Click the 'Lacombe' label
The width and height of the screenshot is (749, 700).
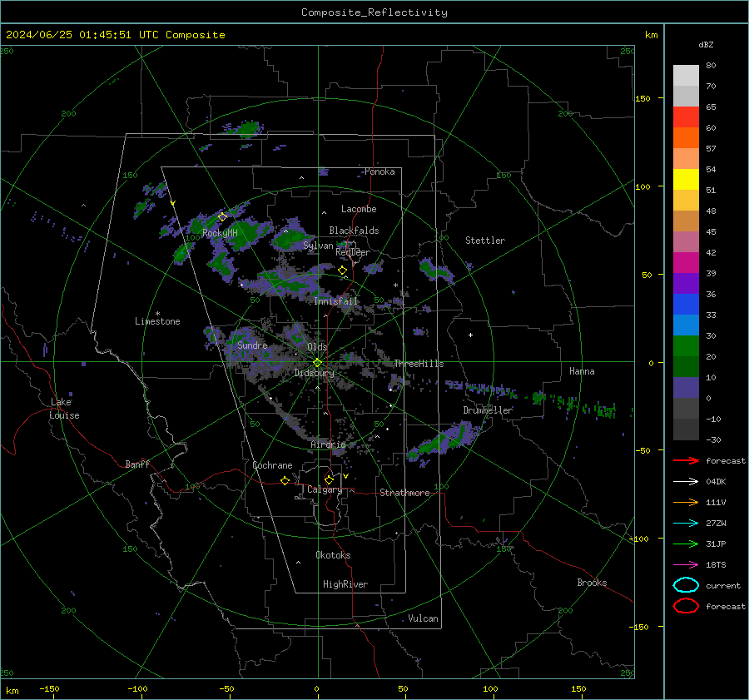(359, 209)
